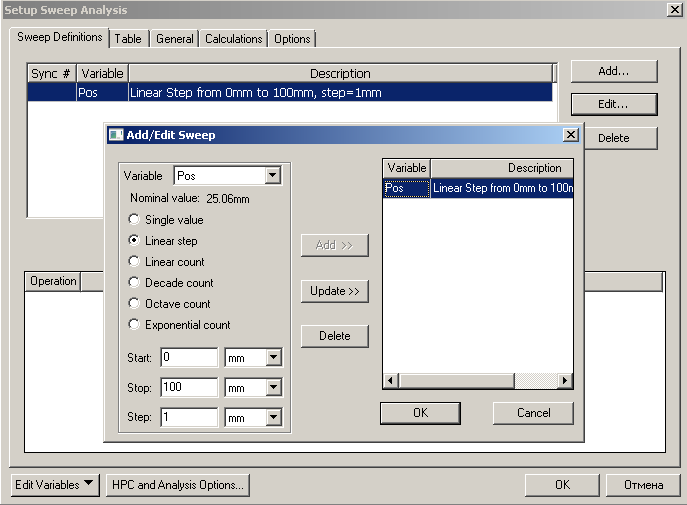Choose the Linear count sweep type
This screenshot has height=505, width=687.
134,261
